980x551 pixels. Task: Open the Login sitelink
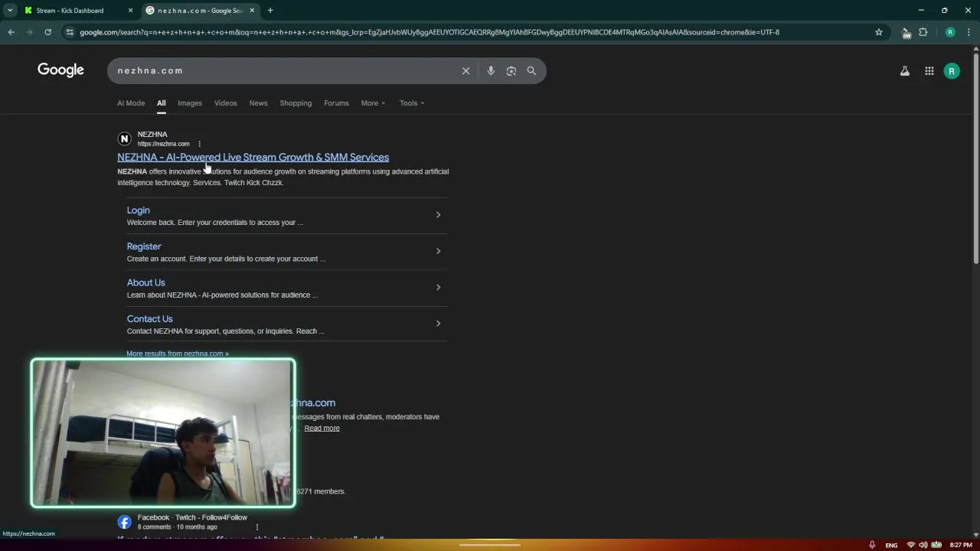pos(138,210)
